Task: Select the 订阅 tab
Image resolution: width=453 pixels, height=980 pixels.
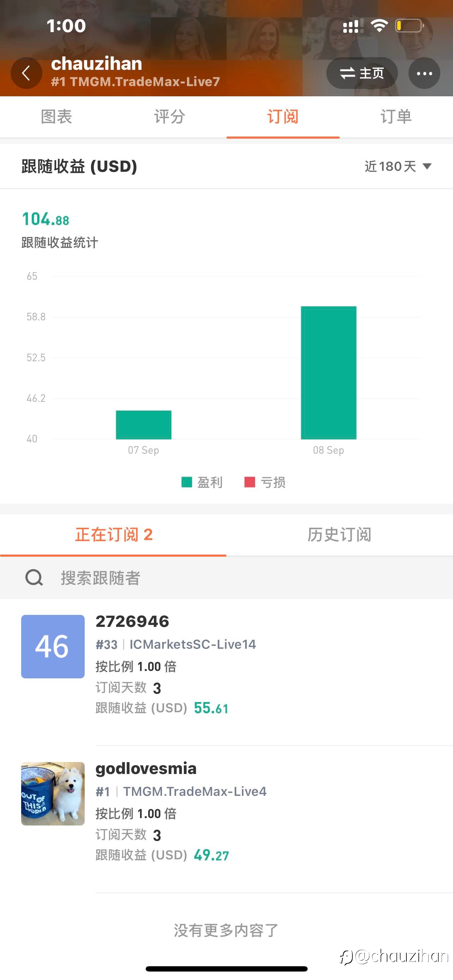Action: (283, 117)
